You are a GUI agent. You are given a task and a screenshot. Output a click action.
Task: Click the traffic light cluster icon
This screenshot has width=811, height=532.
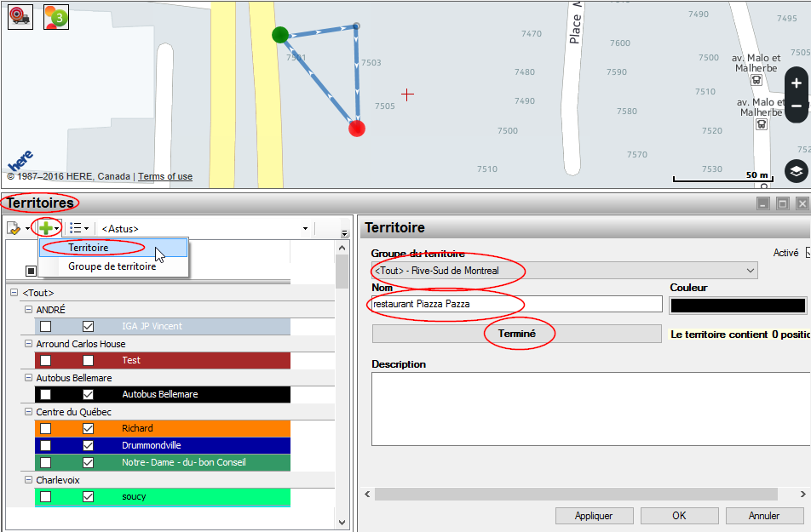[x=56, y=17]
